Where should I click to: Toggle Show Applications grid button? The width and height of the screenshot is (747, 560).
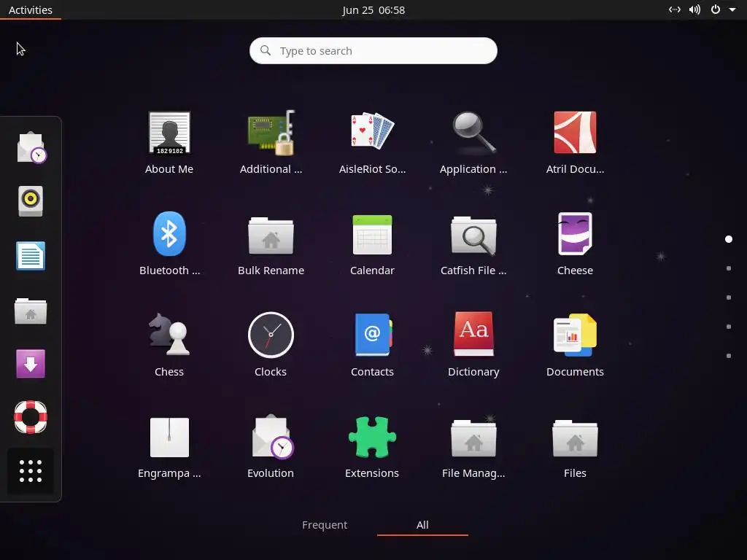click(x=31, y=471)
